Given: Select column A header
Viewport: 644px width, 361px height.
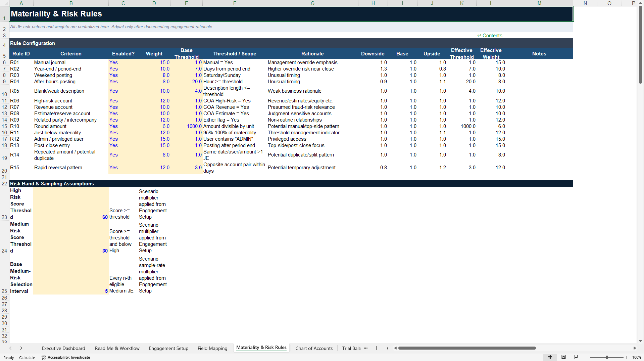Looking at the screenshot, I should 21,3.
